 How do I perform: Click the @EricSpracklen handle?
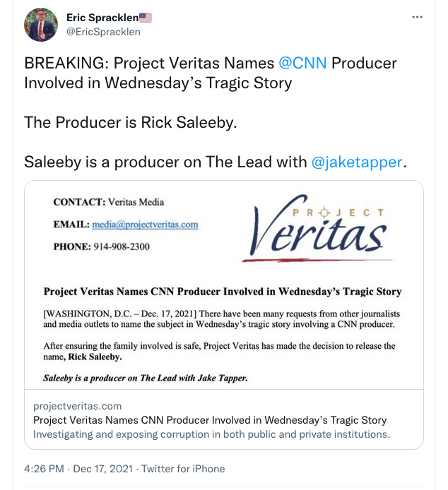(102, 31)
